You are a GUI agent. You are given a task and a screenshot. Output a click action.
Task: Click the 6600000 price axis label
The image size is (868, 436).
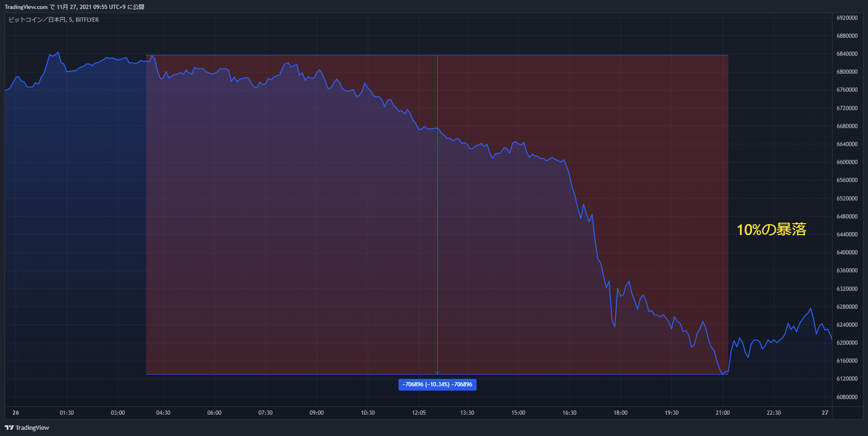pos(847,162)
